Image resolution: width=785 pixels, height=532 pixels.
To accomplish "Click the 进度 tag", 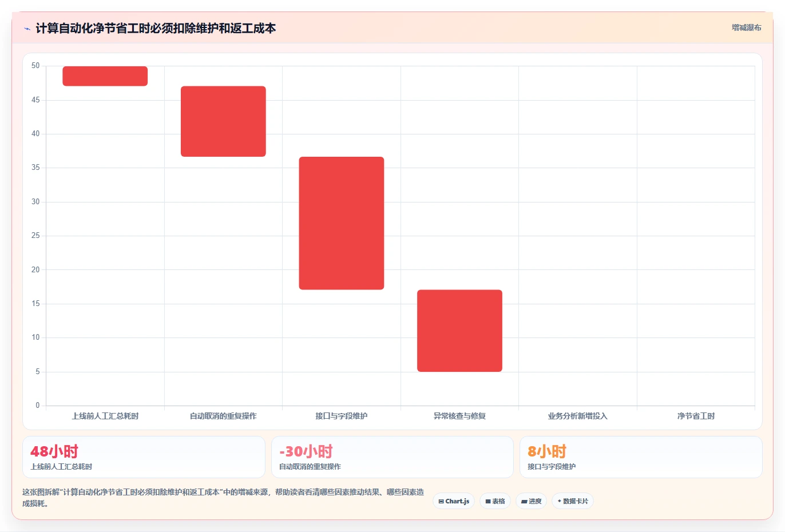I will [531, 501].
